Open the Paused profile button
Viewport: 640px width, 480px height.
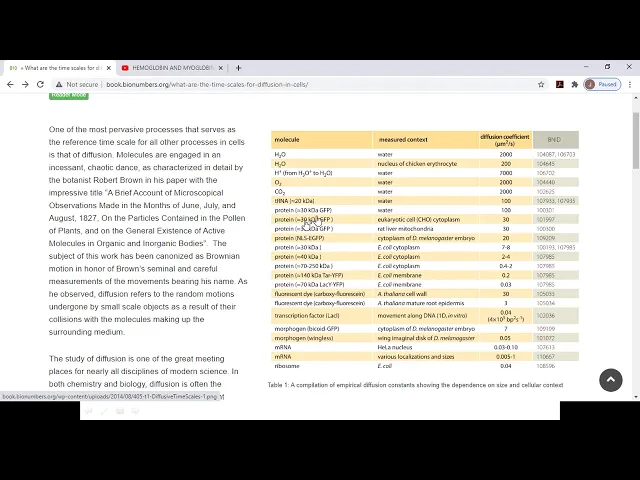pyautogui.click(x=602, y=84)
